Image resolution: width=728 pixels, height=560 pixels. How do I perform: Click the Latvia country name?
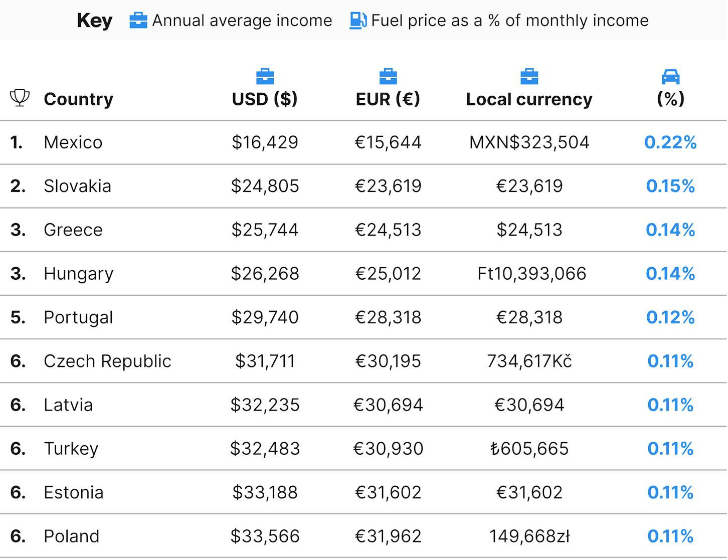click(x=68, y=405)
